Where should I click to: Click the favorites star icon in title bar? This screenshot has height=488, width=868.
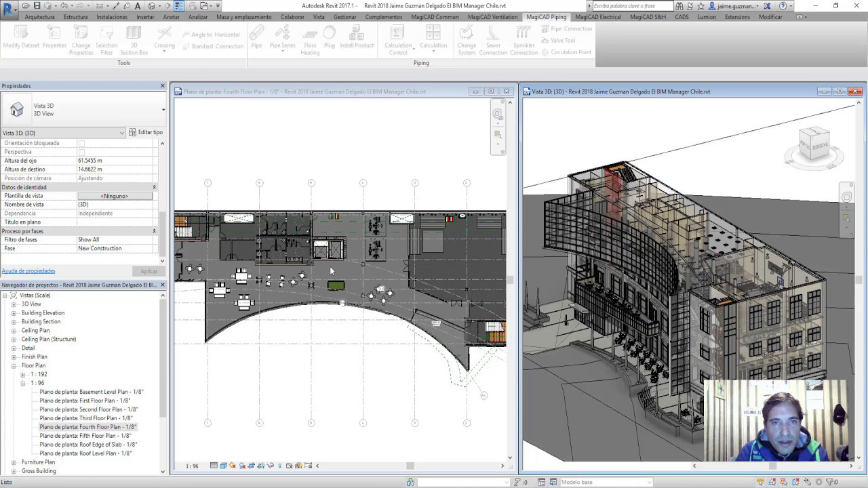[701, 6]
